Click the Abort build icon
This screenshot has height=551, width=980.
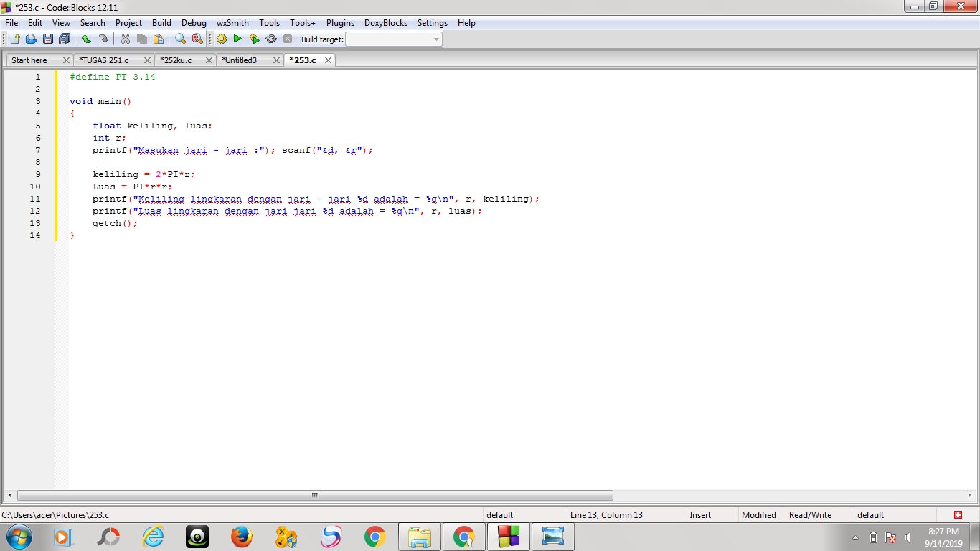point(288,39)
